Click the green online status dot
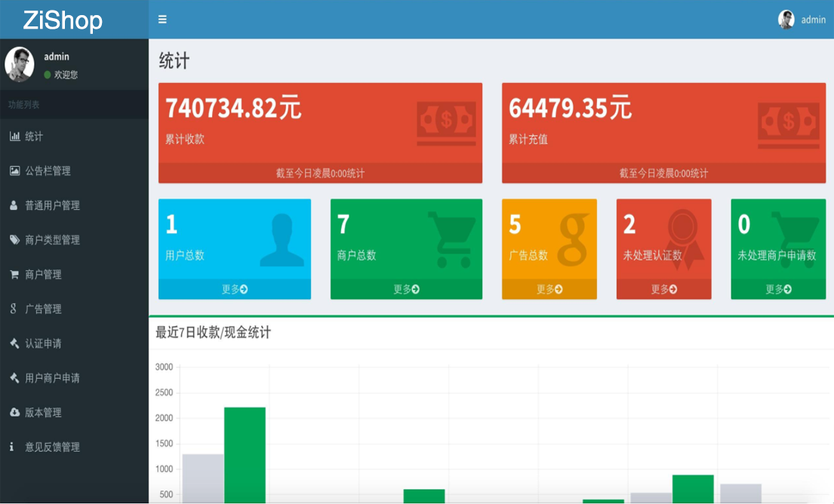The image size is (834, 504). (x=48, y=75)
